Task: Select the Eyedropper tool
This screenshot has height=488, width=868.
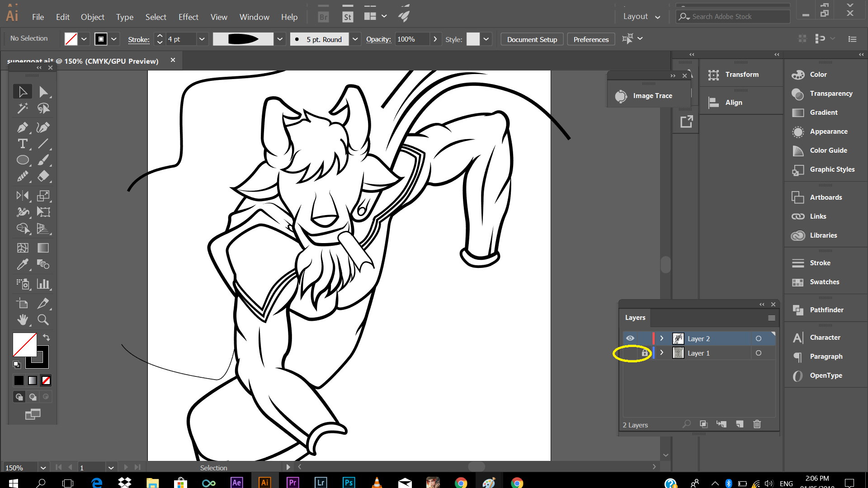Action: click(x=22, y=264)
